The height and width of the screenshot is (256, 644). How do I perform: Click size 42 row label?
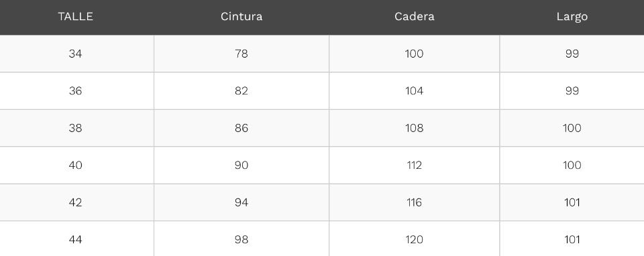coord(76,202)
